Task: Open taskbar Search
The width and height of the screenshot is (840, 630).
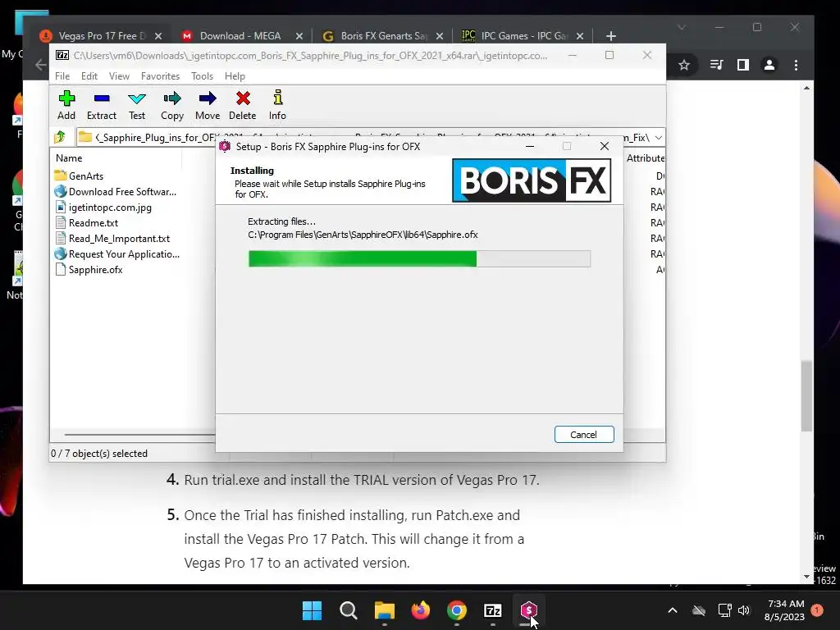Action: point(348,610)
